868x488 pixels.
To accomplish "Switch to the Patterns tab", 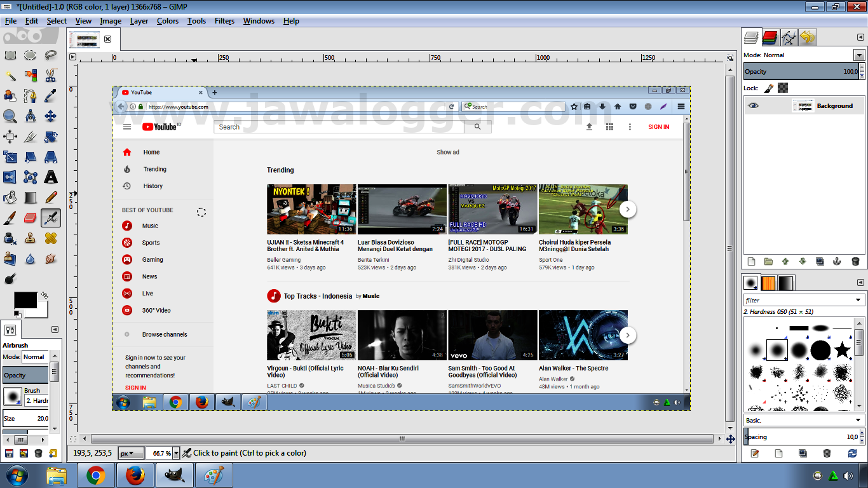I will [x=768, y=283].
